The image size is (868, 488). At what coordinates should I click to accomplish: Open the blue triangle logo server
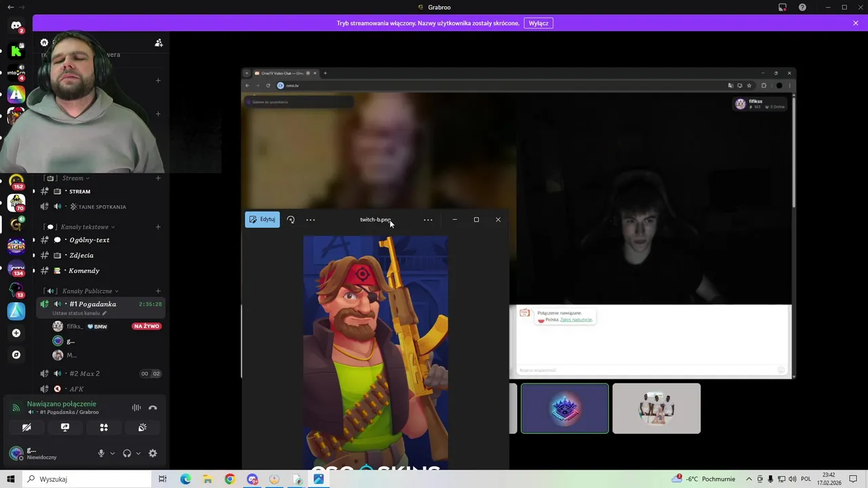[x=16, y=311]
